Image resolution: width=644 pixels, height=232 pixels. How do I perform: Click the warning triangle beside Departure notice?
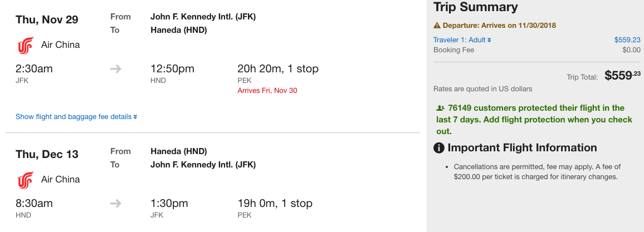[x=437, y=26]
